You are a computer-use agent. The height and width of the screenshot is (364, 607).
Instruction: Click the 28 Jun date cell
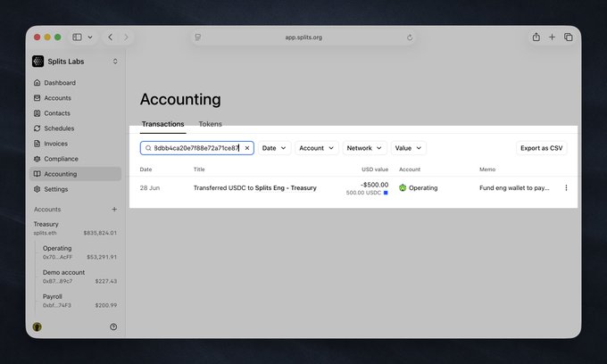coord(150,188)
